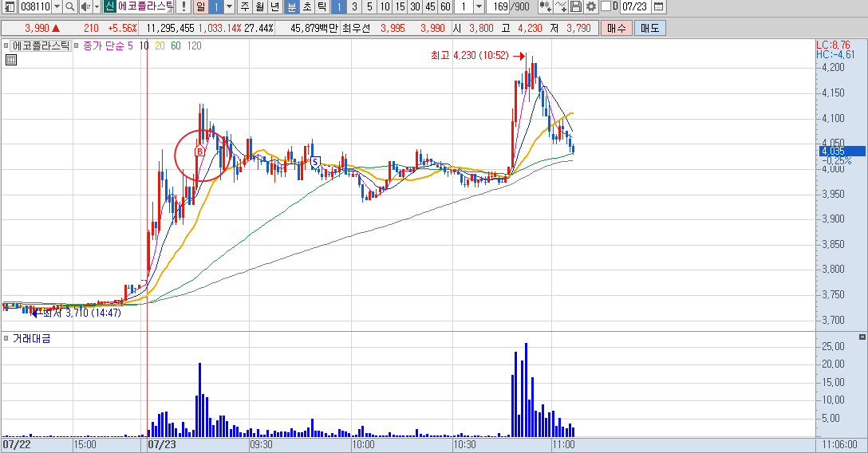Image resolution: width=868 pixels, height=453 pixels.
Task: Open the minute interval dropdown next to 60
Action: click(479, 6)
